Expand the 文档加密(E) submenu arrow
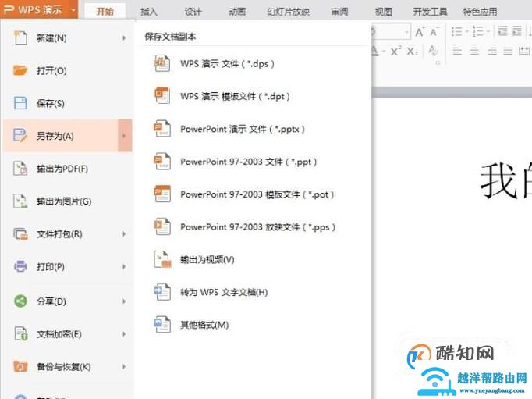 tap(124, 334)
